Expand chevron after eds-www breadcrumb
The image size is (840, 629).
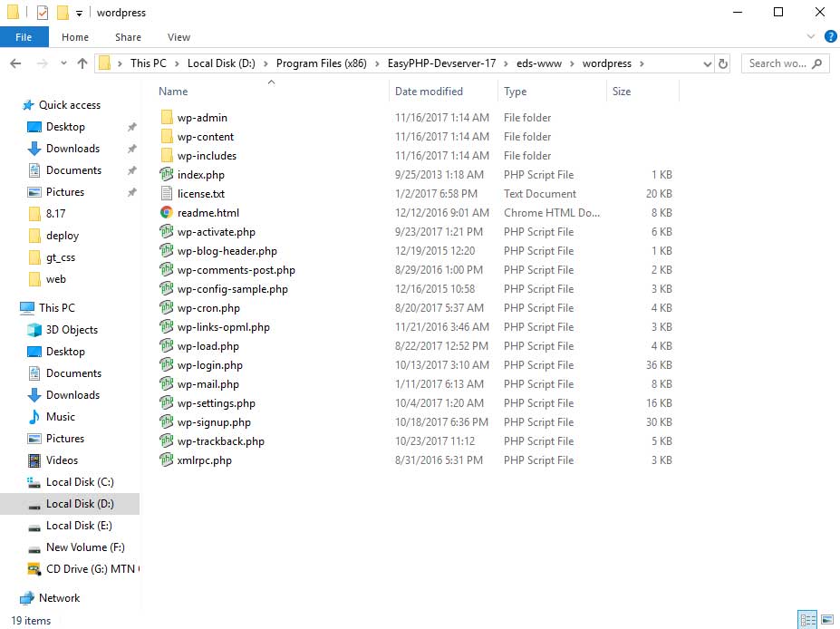(572, 63)
